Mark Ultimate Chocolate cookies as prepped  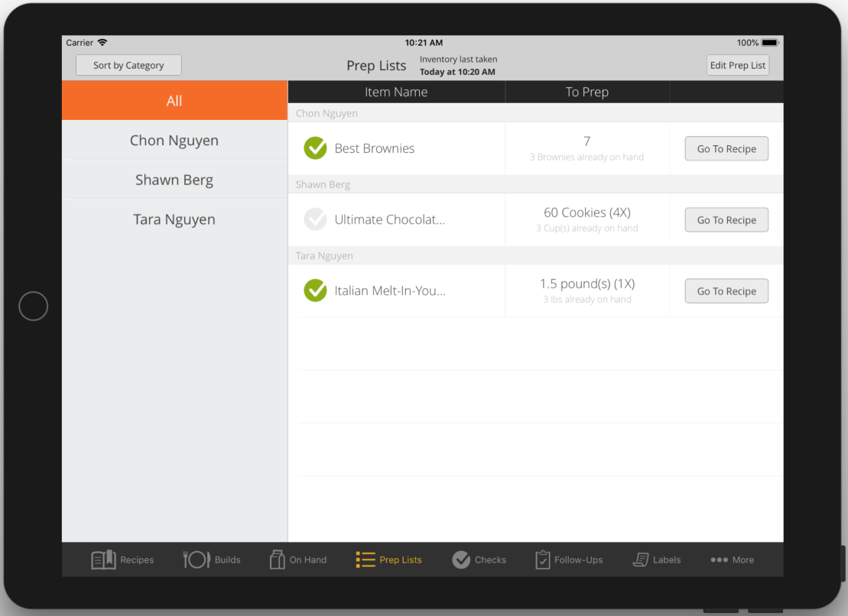click(x=315, y=219)
